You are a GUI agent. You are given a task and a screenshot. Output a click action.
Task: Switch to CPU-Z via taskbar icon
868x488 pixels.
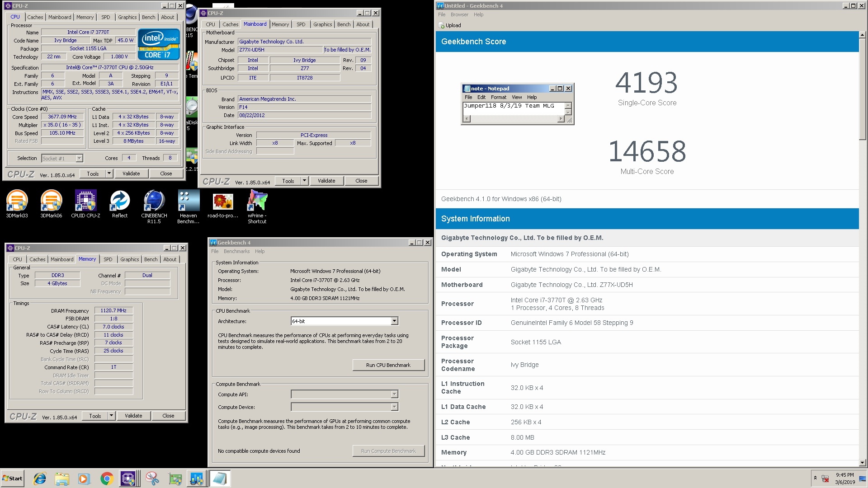[128, 479]
